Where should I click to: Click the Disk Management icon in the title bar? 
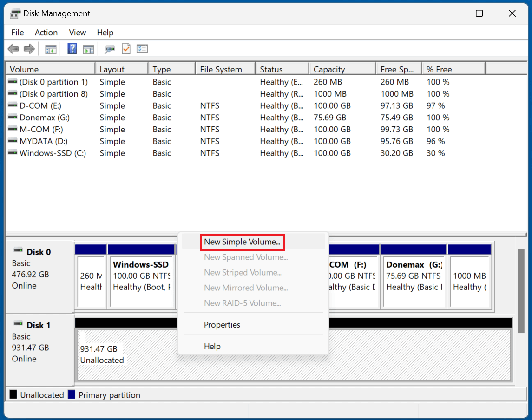click(x=15, y=13)
